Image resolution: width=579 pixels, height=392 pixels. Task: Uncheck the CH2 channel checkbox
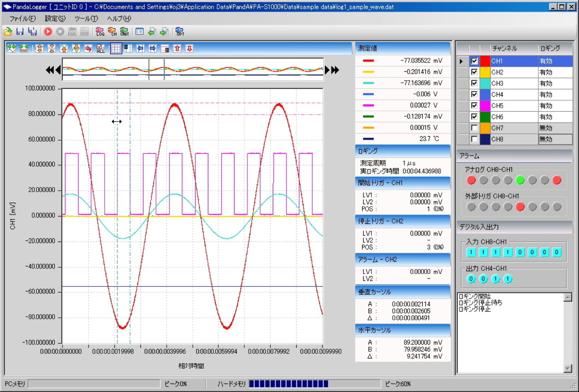[x=474, y=72]
